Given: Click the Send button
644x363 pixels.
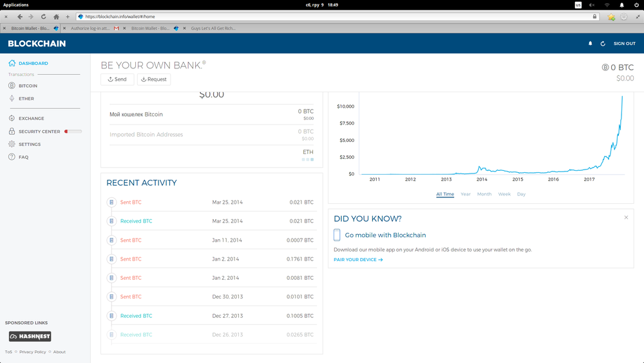Looking at the screenshot, I should (117, 79).
